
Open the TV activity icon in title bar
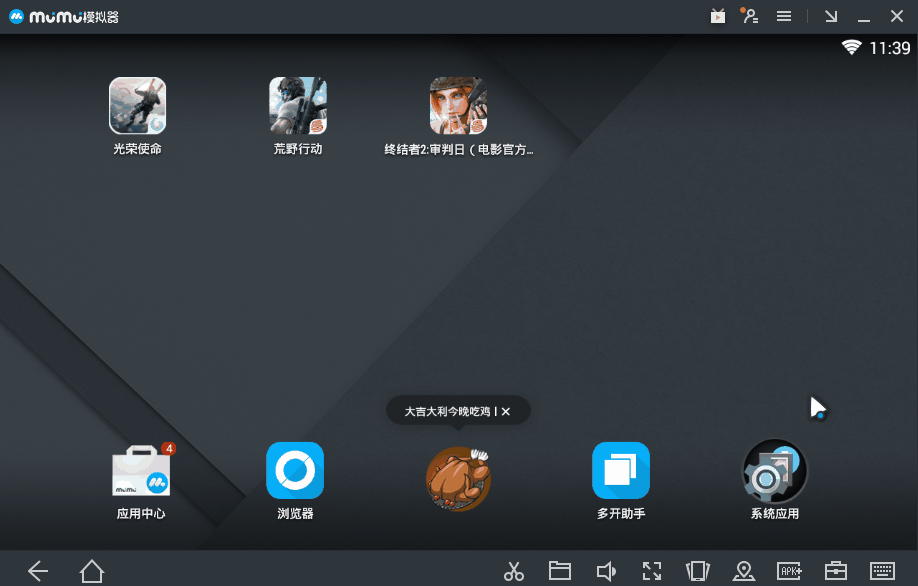tap(718, 16)
